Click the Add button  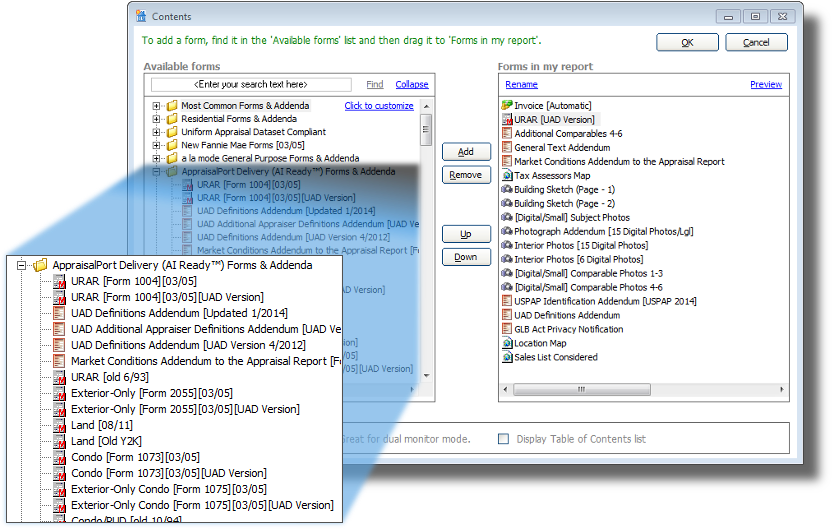[x=466, y=152]
